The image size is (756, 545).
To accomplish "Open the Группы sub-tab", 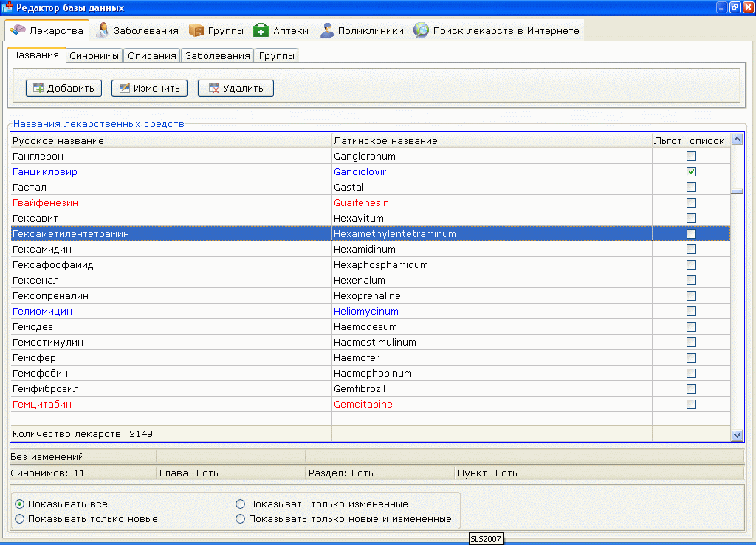I will [276, 55].
